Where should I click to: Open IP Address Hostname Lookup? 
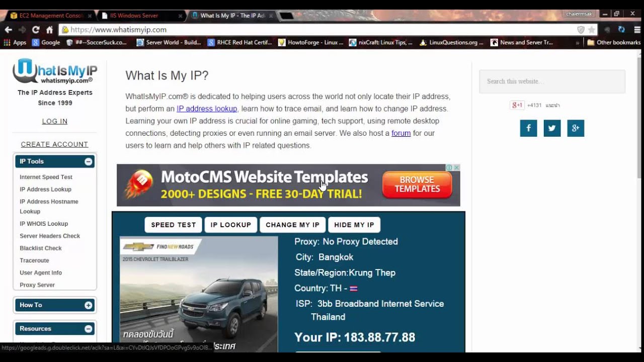(x=49, y=207)
